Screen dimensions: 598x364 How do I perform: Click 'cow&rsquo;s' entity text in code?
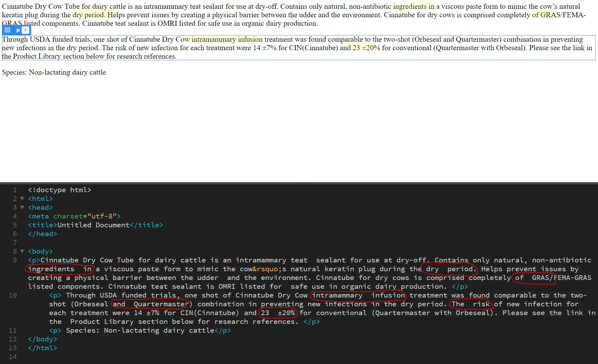tap(263, 269)
